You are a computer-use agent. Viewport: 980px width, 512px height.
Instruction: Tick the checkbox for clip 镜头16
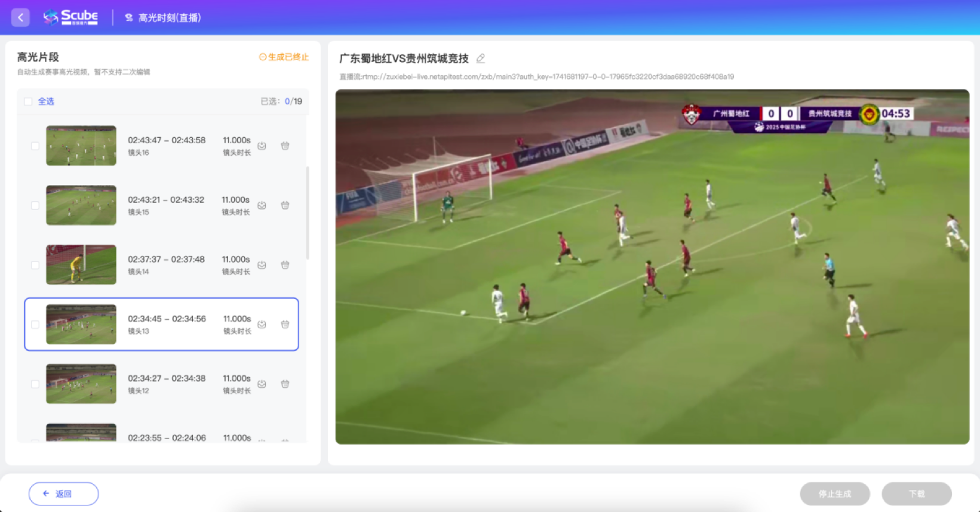pyautogui.click(x=35, y=146)
